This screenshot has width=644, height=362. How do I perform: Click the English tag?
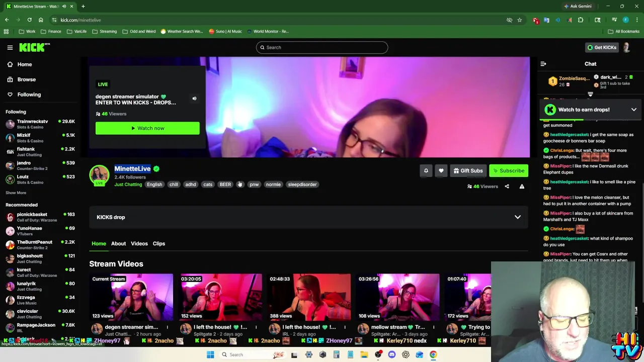[154, 185]
